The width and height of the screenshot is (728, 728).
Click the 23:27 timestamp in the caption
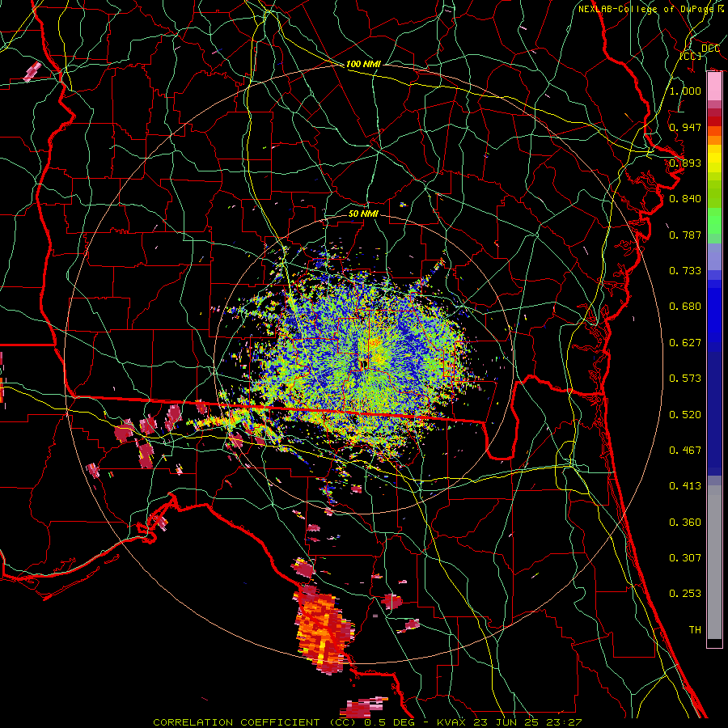[x=565, y=722]
